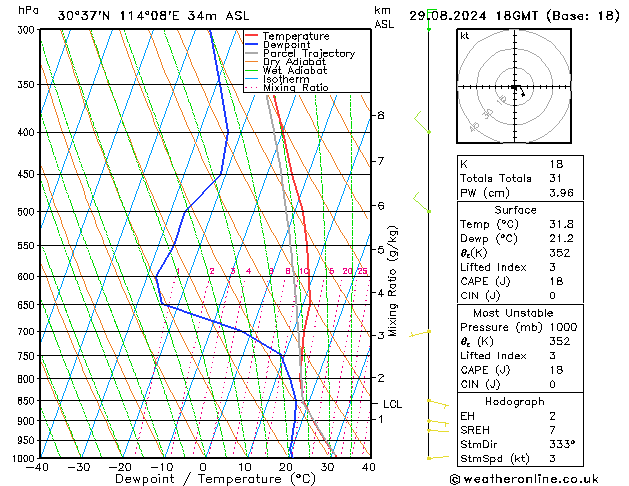Click the wind barb at 500 hPa

pos(422,202)
